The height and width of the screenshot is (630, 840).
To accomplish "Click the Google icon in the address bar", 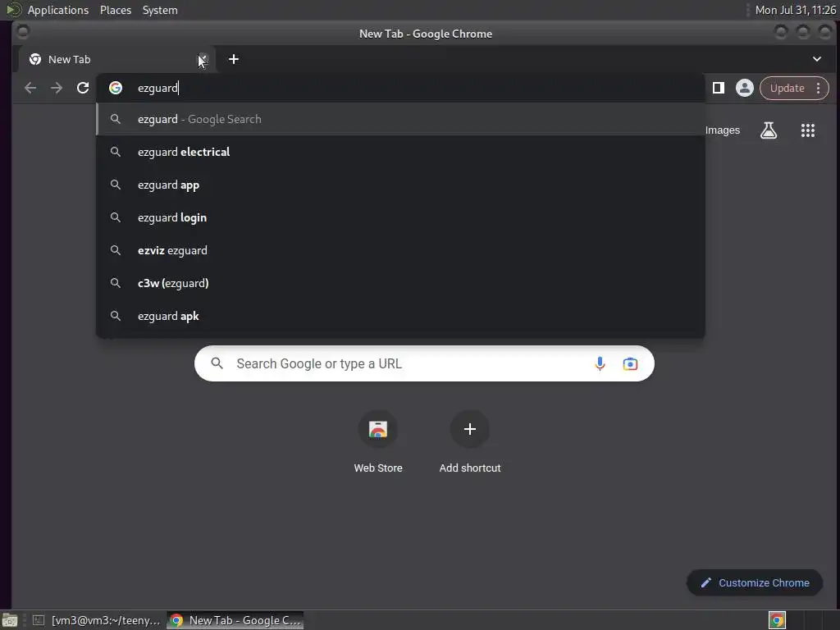I will (x=116, y=88).
